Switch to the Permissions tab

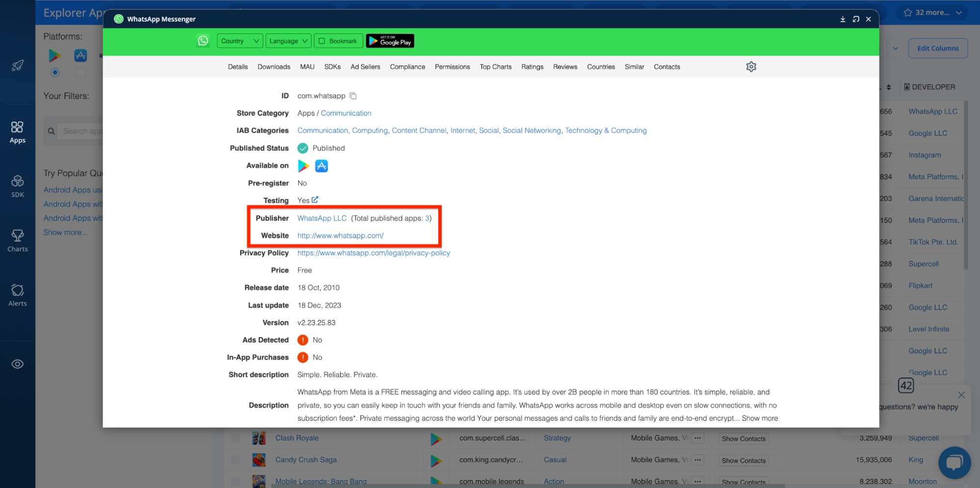pos(452,67)
